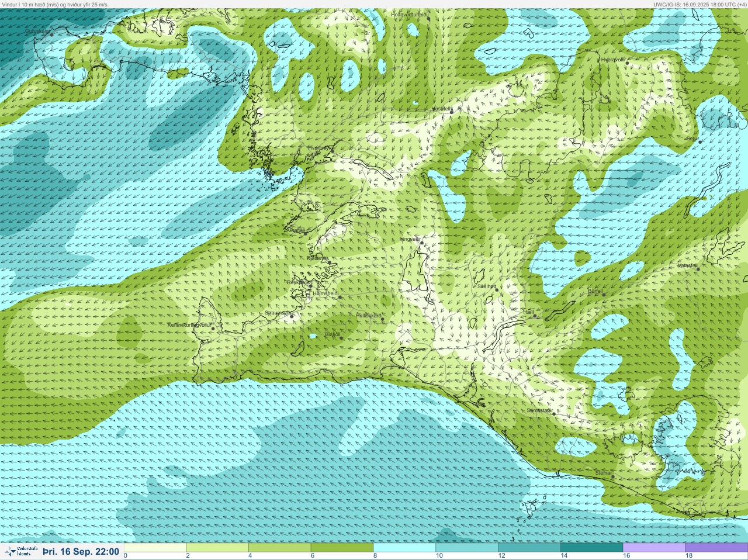Select the Keflavíkurflugvöllur station marker
The width and height of the screenshot is (748, 560).
tap(213, 329)
